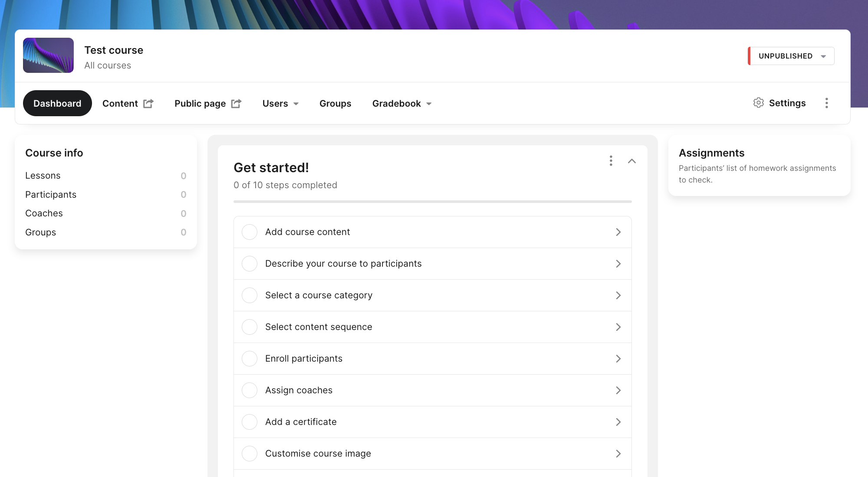Click arrow on Enroll participants row

(618, 359)
